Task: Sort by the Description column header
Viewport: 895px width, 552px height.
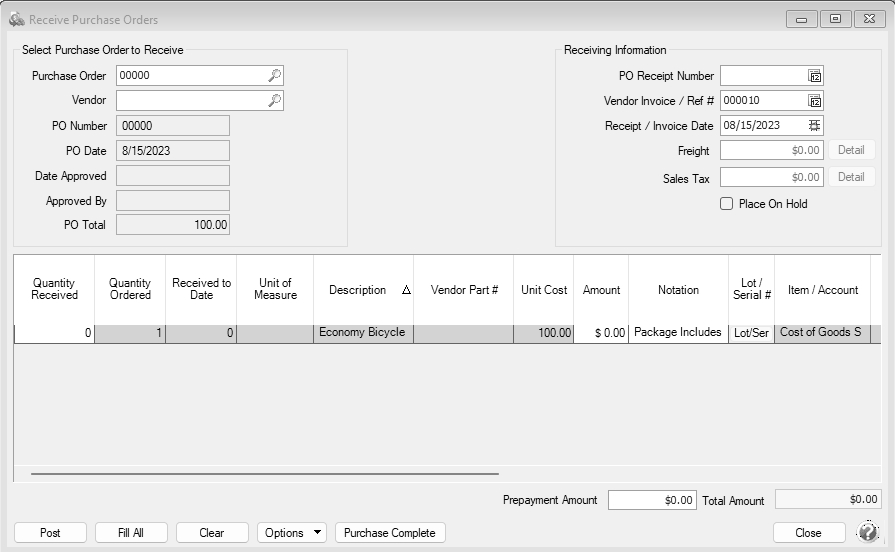Action: (363, 290)
